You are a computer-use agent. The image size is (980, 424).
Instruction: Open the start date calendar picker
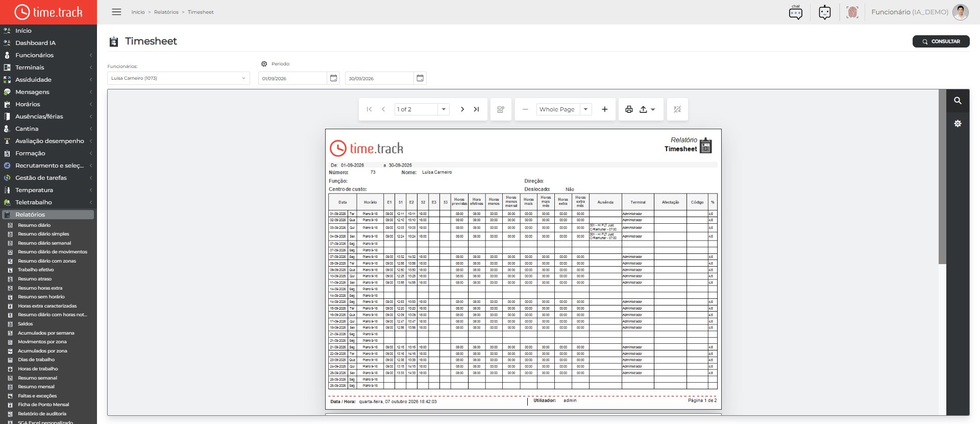333,78
